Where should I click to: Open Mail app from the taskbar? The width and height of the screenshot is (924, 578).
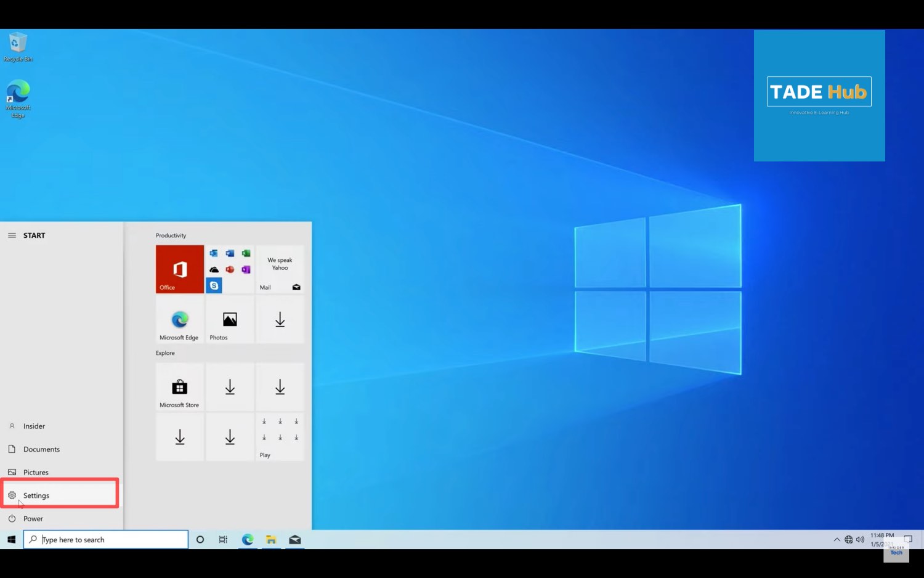click(x=295, y=540)
